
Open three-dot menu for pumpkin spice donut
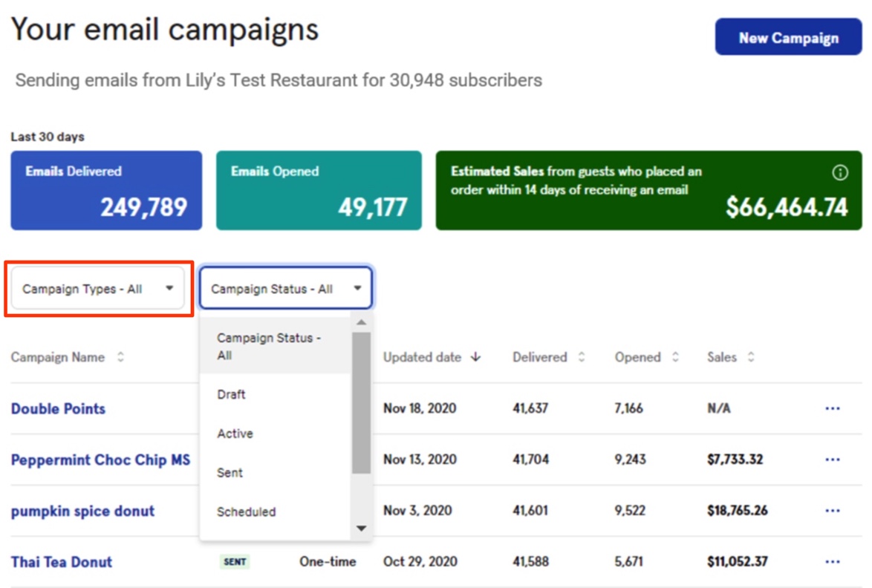833,511
